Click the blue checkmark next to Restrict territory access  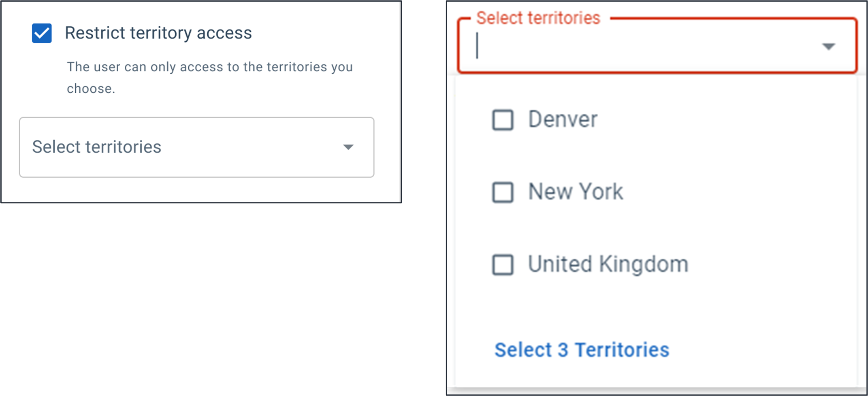(x=41, y=33)
